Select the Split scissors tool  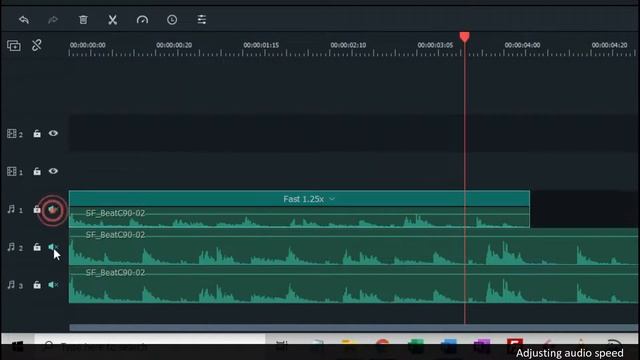pyautogui.click(x=113, y=20)
